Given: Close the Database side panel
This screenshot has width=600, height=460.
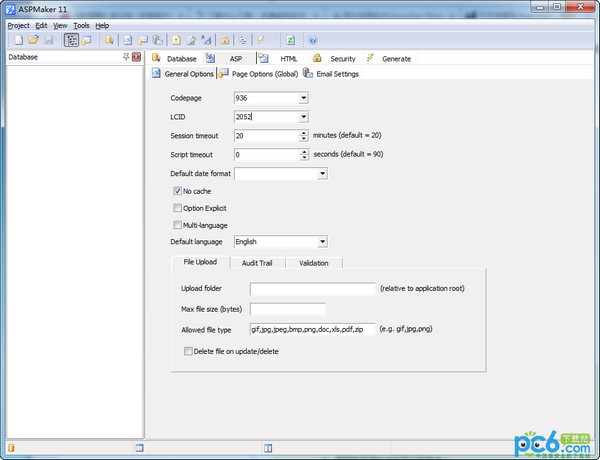Looking at the screenshot, I should pos(136,57).
